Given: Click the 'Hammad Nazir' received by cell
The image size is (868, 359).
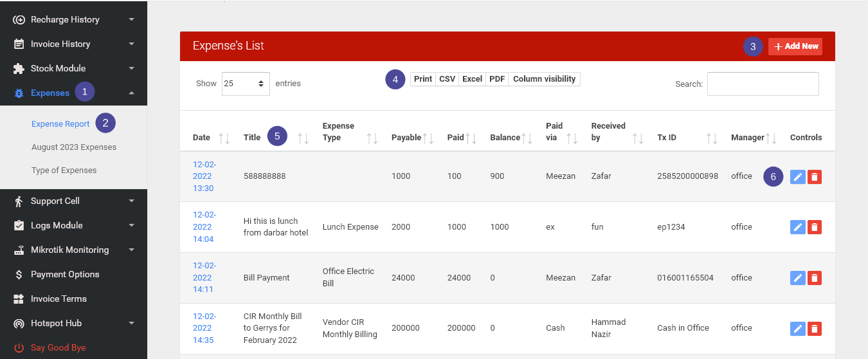Looking at the screenshot, I should pyautogui.click(x=608, y=328).
